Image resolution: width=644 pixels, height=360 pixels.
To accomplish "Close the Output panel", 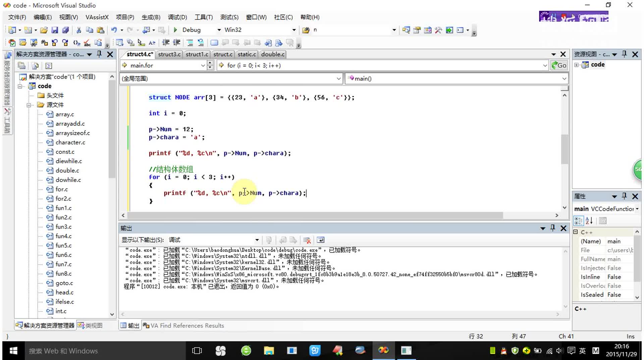I will (563, 228).
